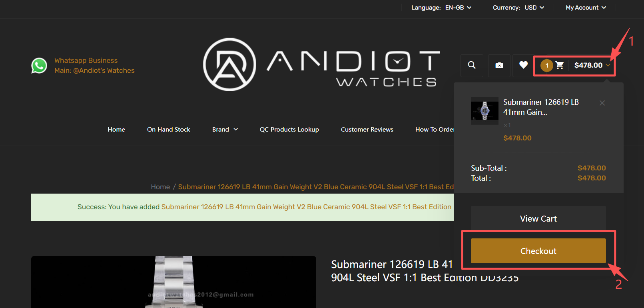The width and height of the screenshot is (644, 308).
Task: Click the Andiot Watches logo
Action: coord(322,64)
